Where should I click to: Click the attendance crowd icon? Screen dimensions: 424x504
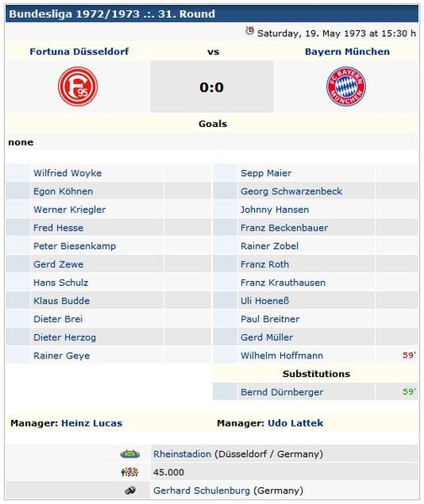tap(130, 472)
